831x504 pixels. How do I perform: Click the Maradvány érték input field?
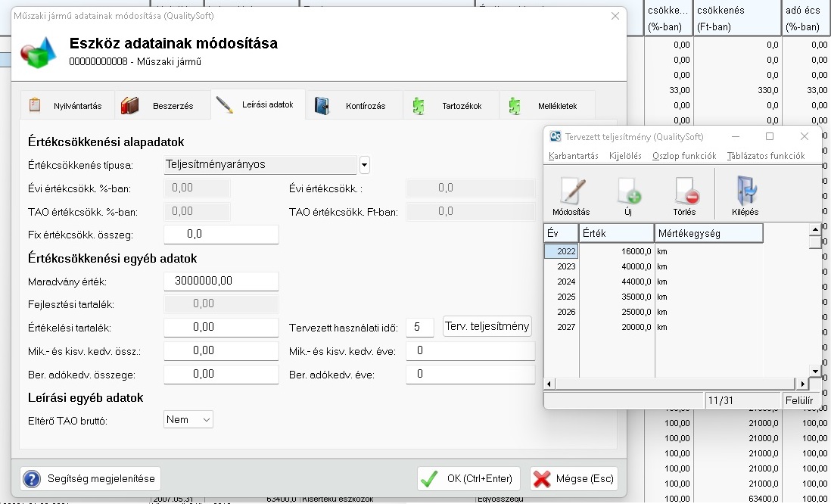(221, 281)
